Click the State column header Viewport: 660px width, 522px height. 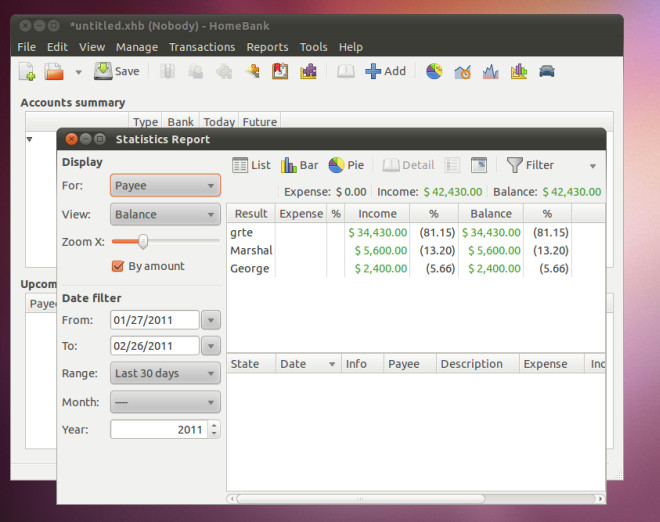click(x=251, y=364)
